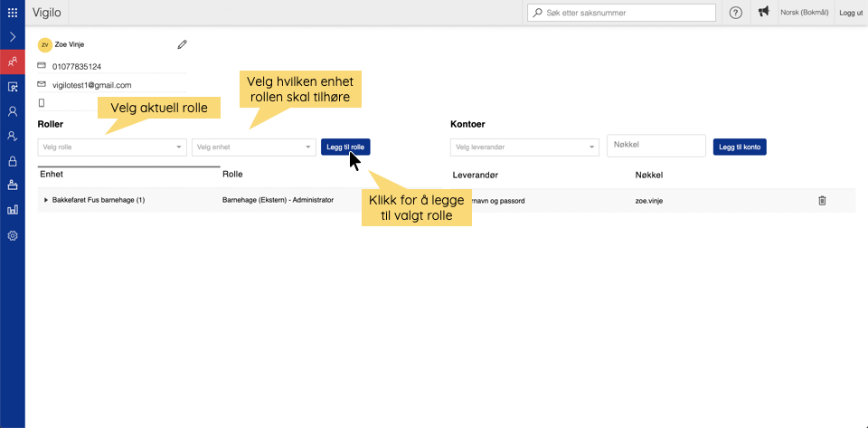
Task: Open settings gear in the sidebar
Action: click(x=13, y=235)
